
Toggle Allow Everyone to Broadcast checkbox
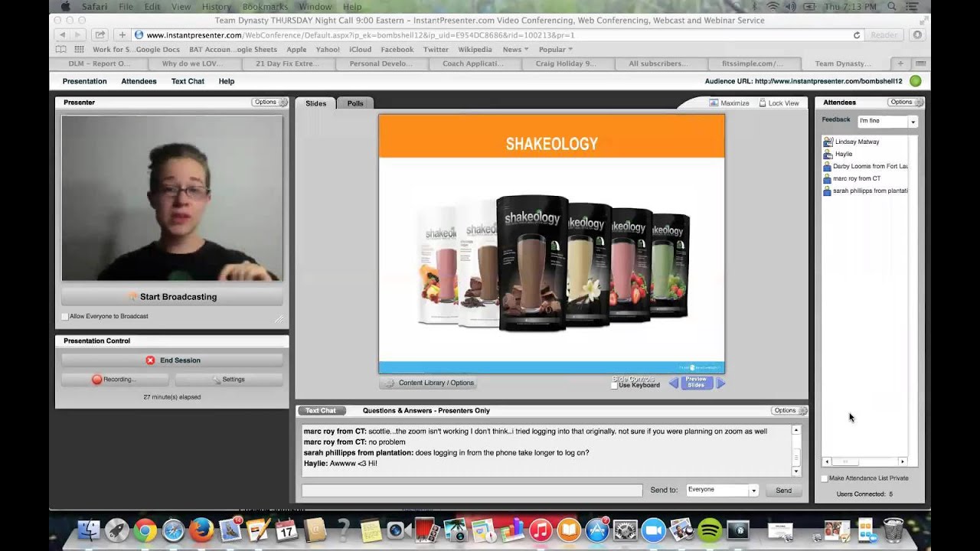click(x=65, y=316)
